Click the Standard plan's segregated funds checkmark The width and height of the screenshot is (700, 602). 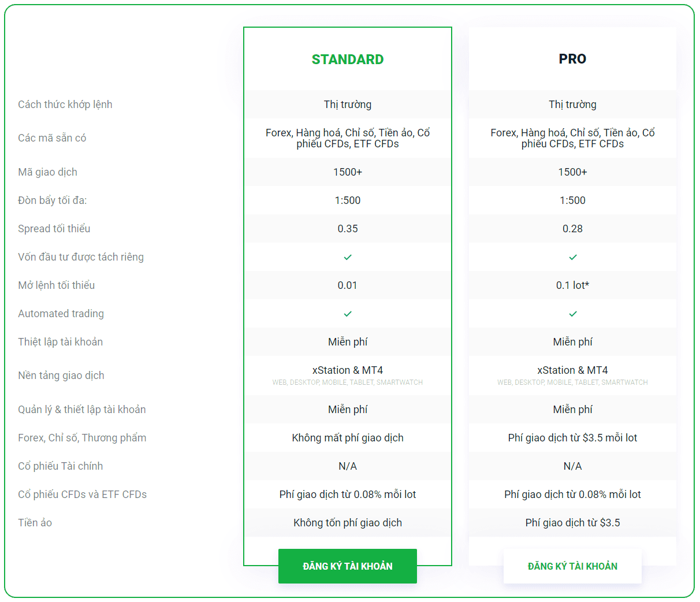pyautogui.click(x=348, y=257)
